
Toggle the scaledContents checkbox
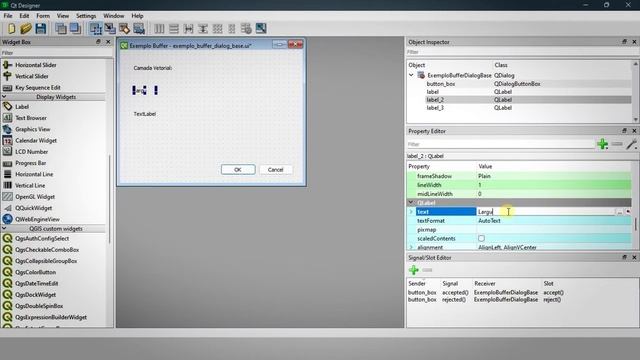coord(482,238)
